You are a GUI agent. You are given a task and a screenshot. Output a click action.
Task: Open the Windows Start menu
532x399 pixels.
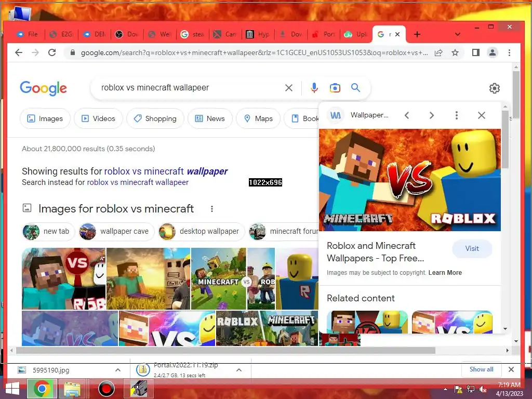click(12, 389)
